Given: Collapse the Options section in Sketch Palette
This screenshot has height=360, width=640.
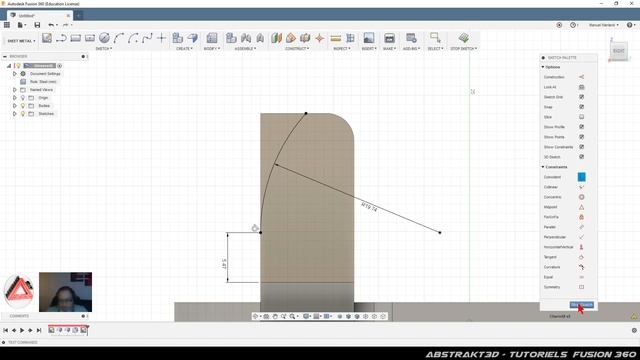Looking at the screenshot, I should coord(543,67).
